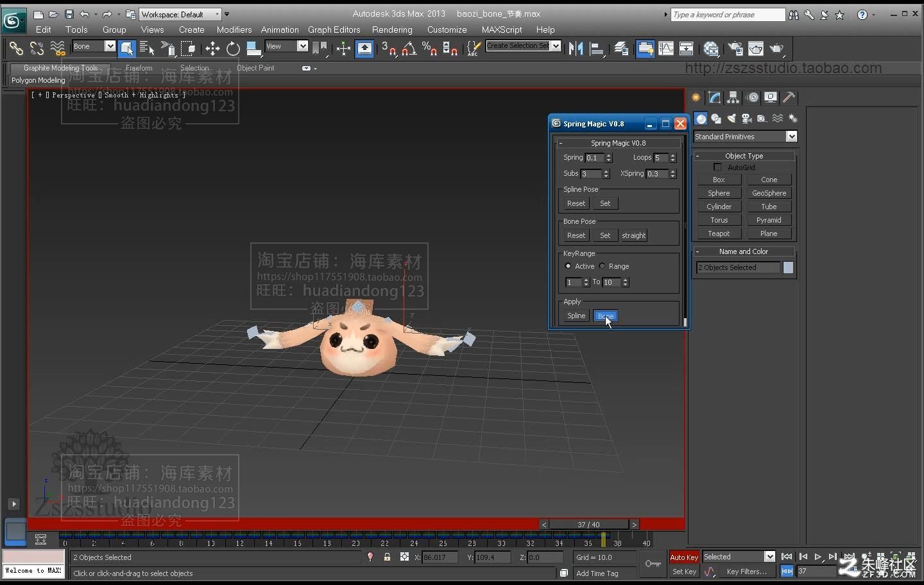This screenshot has height=585, width=924.
Task: Choose the Select and Scale tool
Action: point(253,48)
